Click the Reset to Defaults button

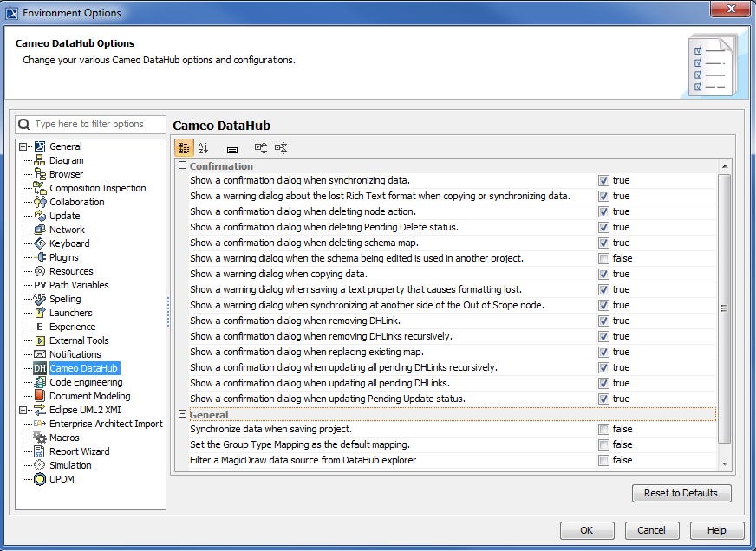click(681, 493)
